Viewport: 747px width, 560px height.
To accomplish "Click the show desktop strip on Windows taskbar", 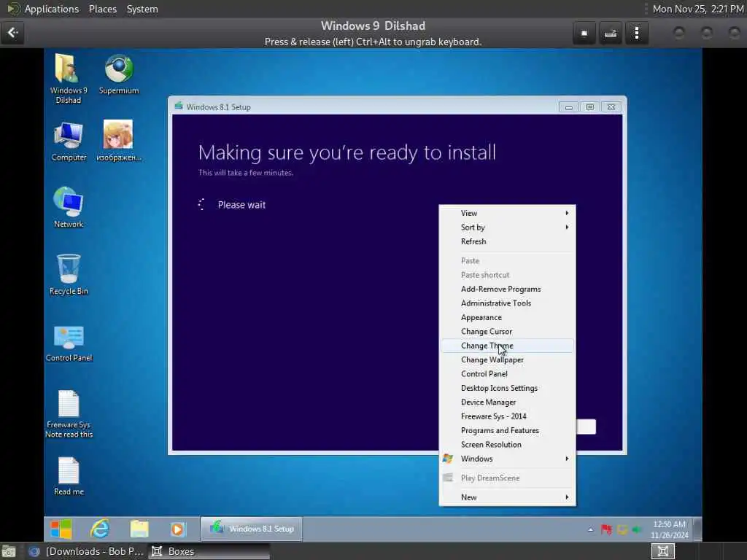I will point(698,529).
